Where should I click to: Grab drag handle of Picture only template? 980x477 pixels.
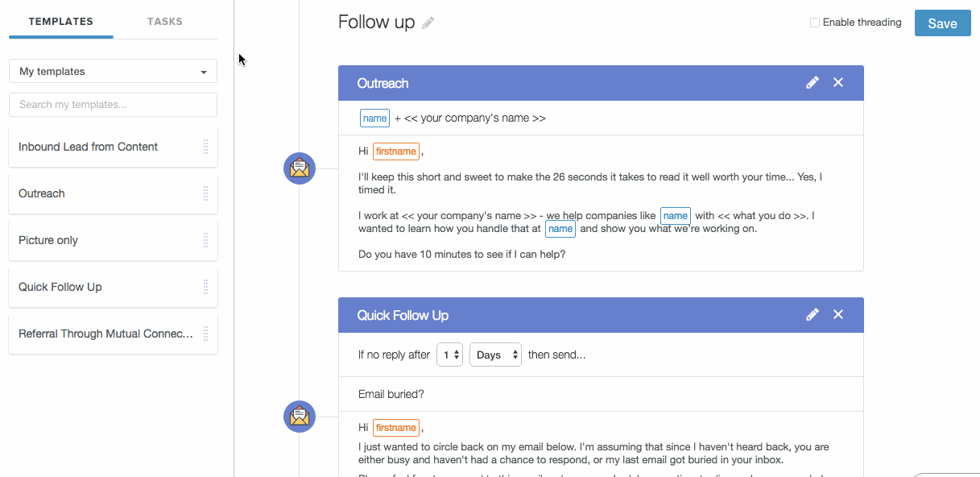coord(205,240)
